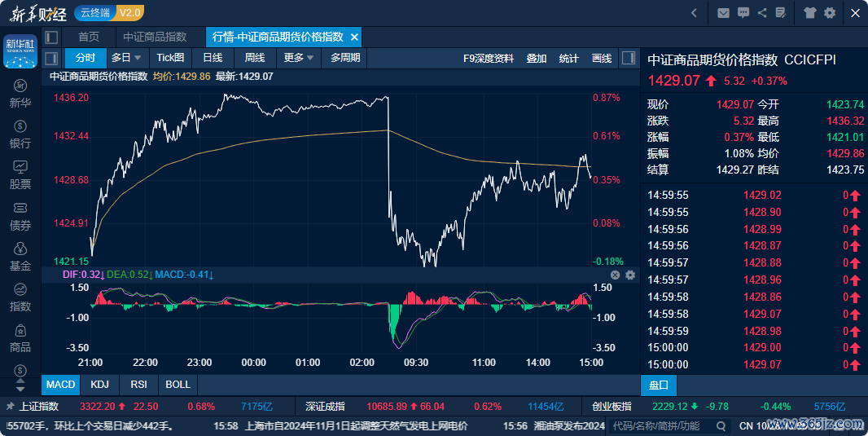Viewport: 868px width, 436px height.
Task: Open the 新华 sidebar section
Action: [20, 94]
